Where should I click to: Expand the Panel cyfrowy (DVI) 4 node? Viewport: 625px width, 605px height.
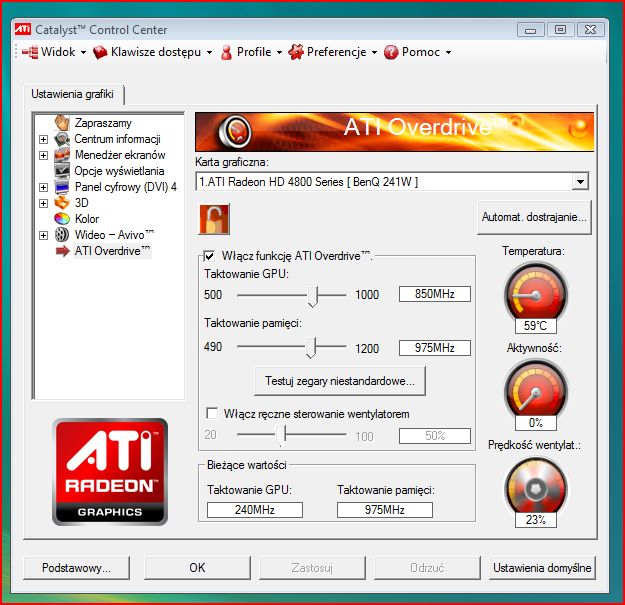(x=43, y=187)
